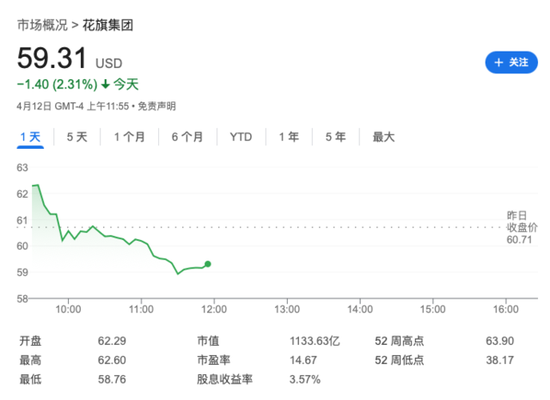Click the 关注 follow button

tap(511, 62)
